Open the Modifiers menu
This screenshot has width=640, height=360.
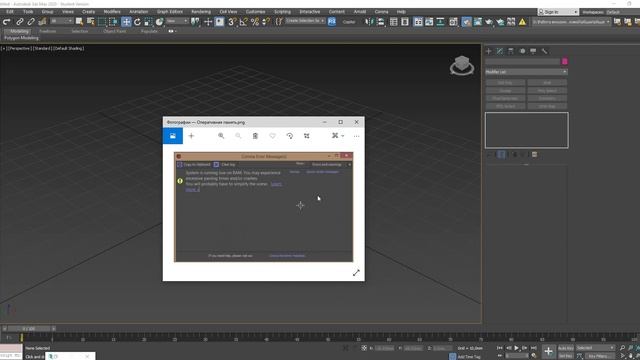click(112, 11)
